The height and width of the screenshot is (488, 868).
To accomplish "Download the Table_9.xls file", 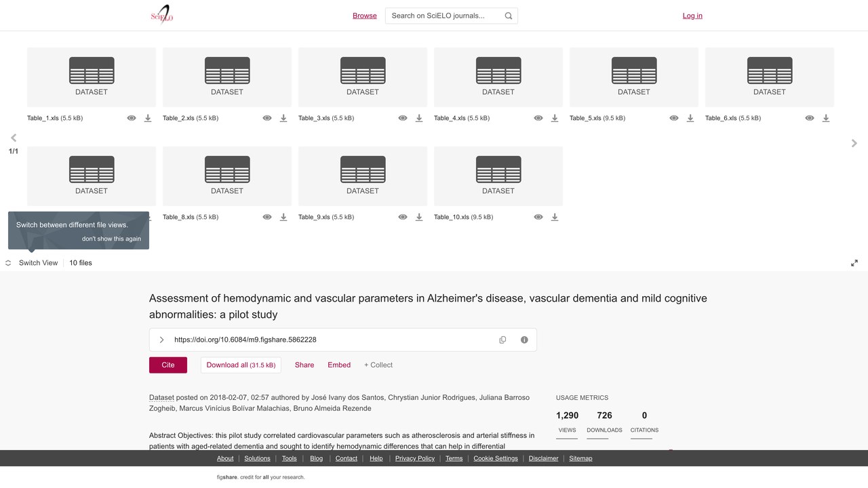I will tap(419, 217).
